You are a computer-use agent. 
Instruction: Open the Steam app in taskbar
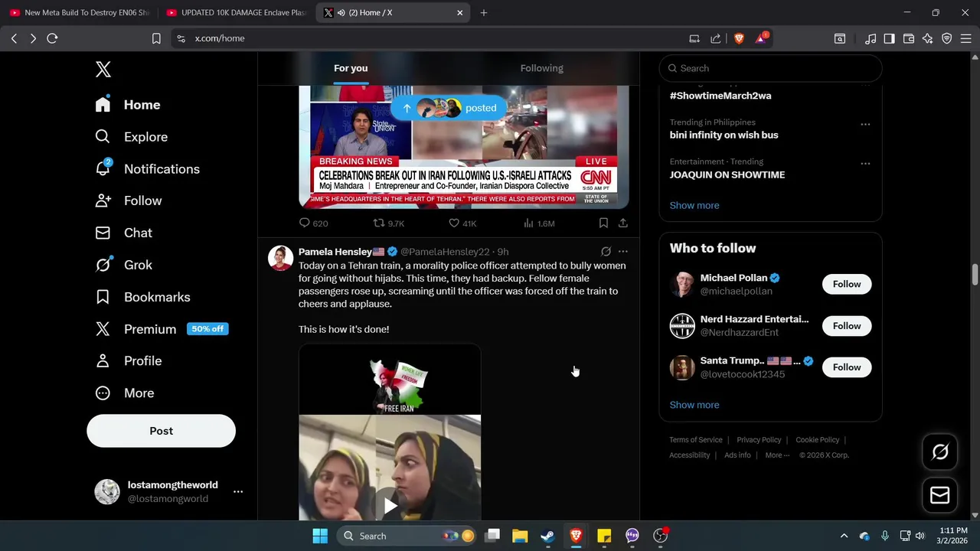pyautogui.click(x=547, y=536)
